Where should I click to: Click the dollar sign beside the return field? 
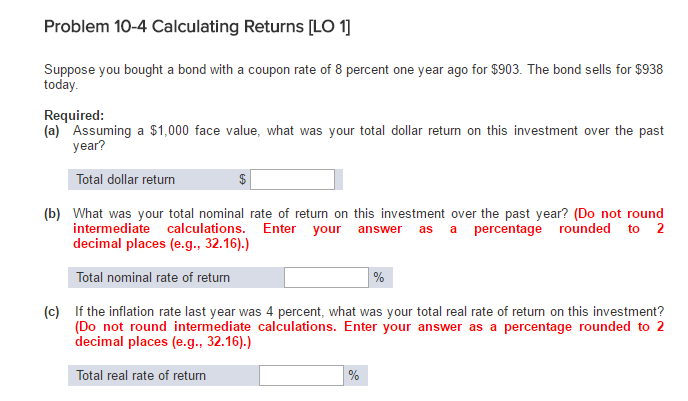(x=242, y=179)
